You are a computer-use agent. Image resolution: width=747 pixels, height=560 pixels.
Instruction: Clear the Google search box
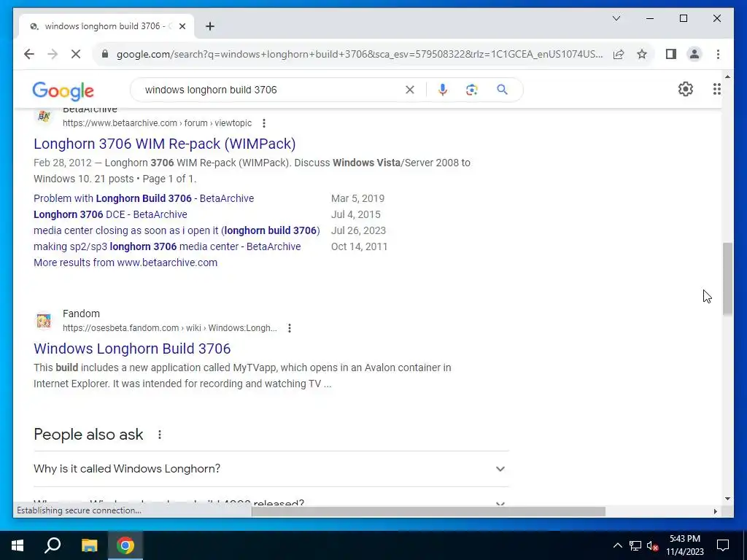[x=410, y=90]
